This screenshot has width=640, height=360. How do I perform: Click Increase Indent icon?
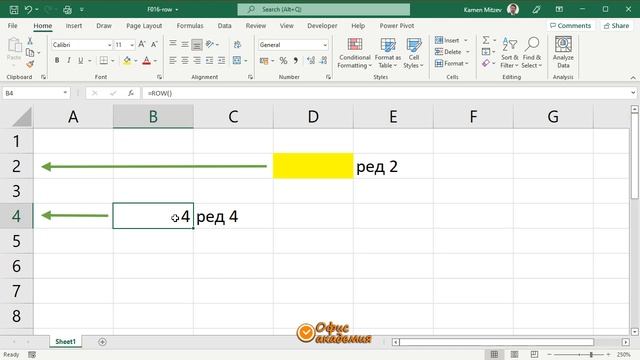221,60
